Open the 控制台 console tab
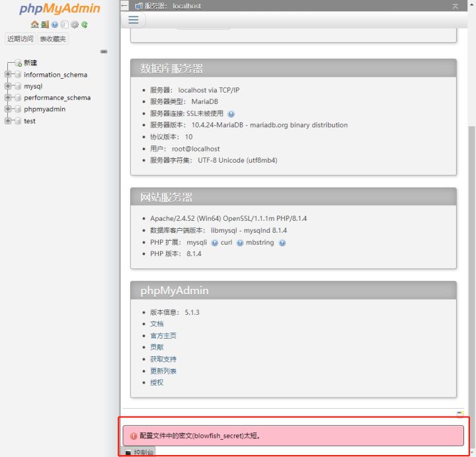The height and width of the screenshot is (457, 476). [139, 452]
